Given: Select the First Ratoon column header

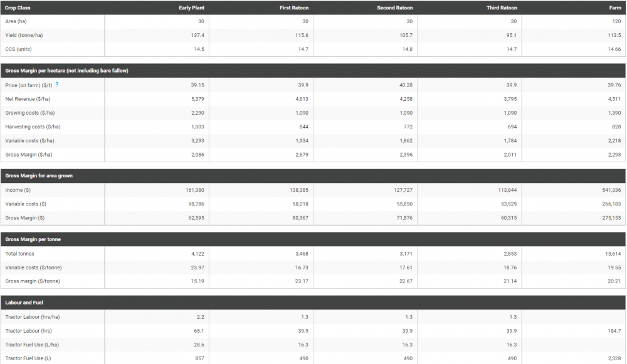Looking at the screenshot, I should tap(294, 8).
